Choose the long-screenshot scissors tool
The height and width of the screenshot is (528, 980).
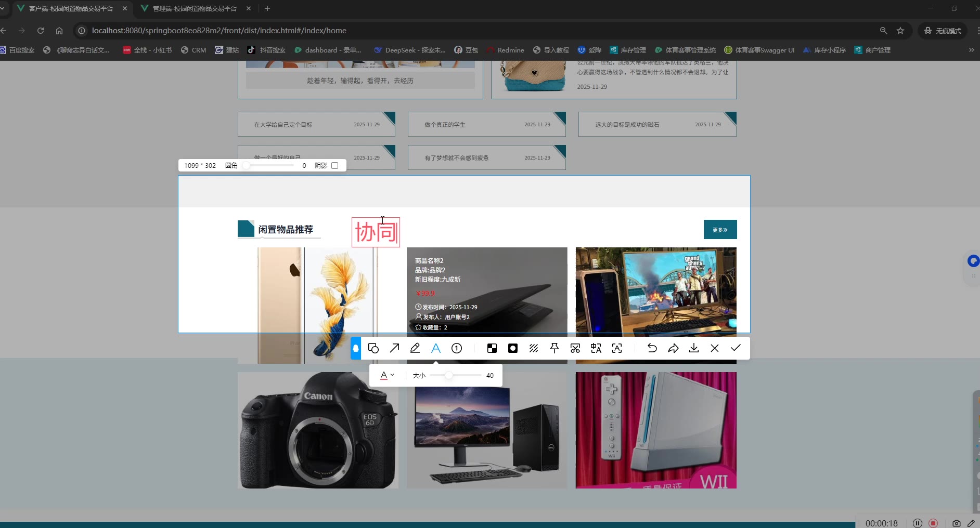[x=575, y=348]
